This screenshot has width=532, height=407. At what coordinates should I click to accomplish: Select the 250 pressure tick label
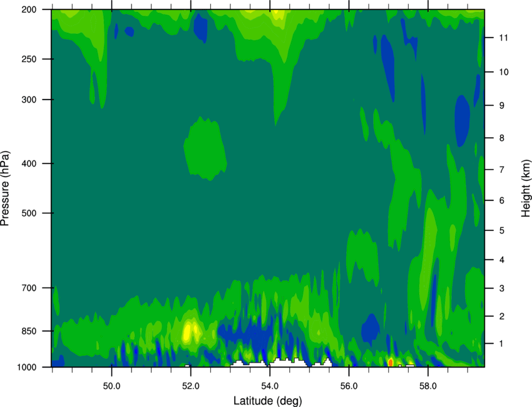29,59
